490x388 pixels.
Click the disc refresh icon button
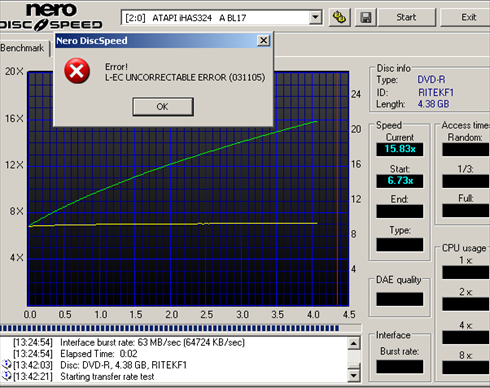coord(340,17)
